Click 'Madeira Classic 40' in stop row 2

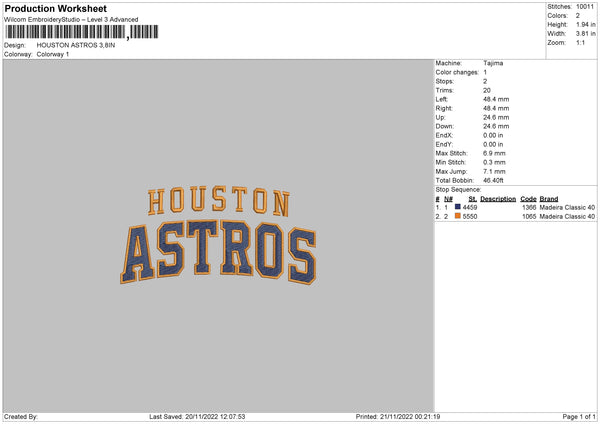(567, 217)
